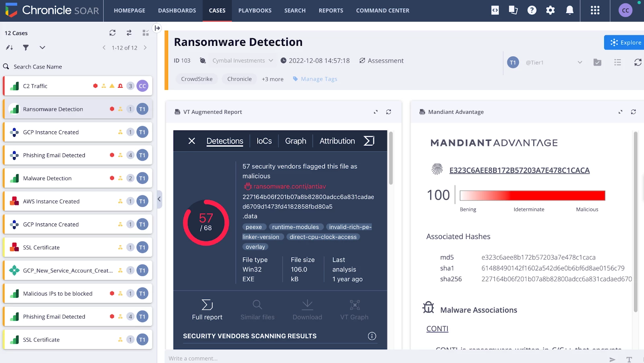Refresh the VT Augmented Report widget
Image resolution: width=644 pixels, height=363 pixels.
click(x=388, y=112)
